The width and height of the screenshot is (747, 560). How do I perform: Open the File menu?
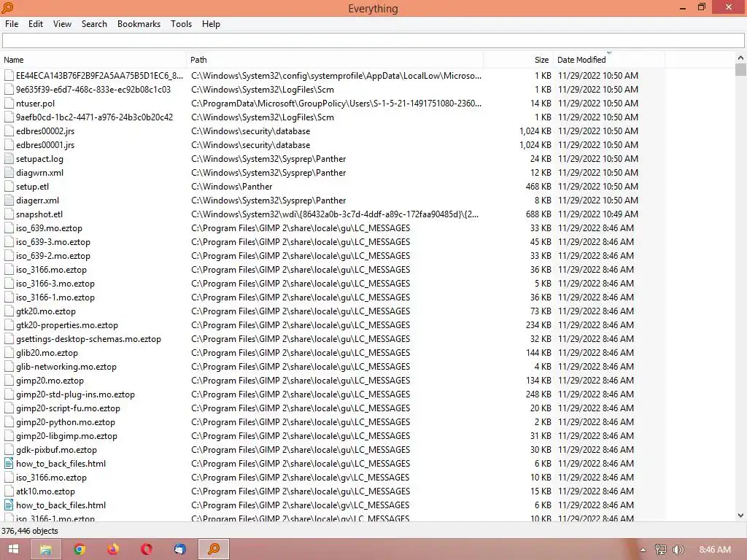pos(12,24)
